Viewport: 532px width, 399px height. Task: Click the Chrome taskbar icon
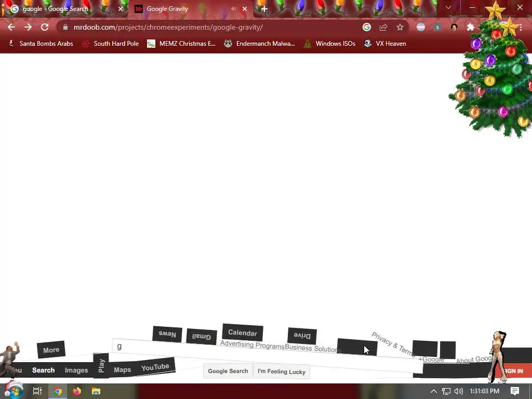click(58, 391)
